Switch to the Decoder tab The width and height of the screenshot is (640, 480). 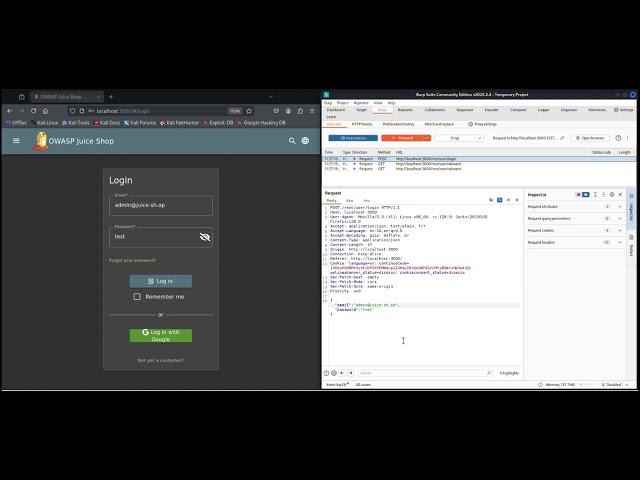(x=491, y=110)
